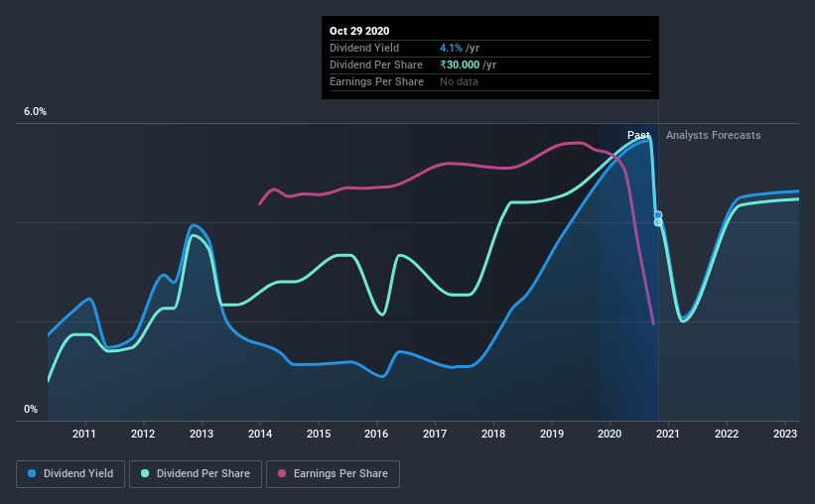The image size is (815, 504).
Task: Click the 2016 x-axis year label
Action: pyautogui.click(x=376, y=434)
